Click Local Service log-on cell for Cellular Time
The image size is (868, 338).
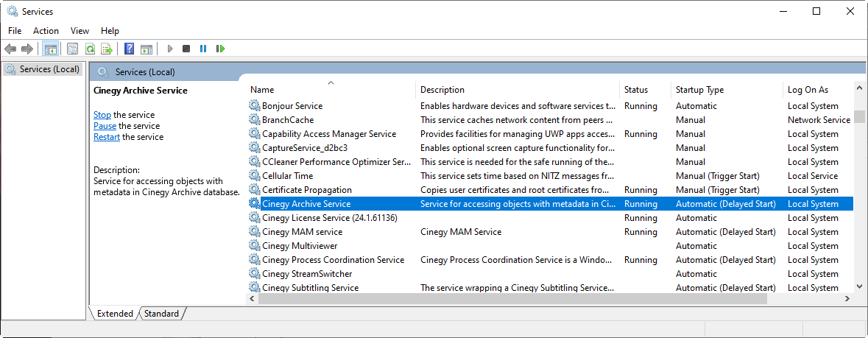tap(813, 176)
